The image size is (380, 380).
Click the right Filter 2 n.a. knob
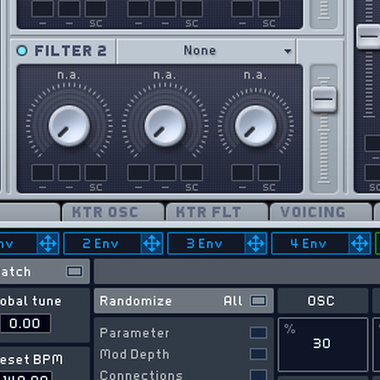(256, 126)
